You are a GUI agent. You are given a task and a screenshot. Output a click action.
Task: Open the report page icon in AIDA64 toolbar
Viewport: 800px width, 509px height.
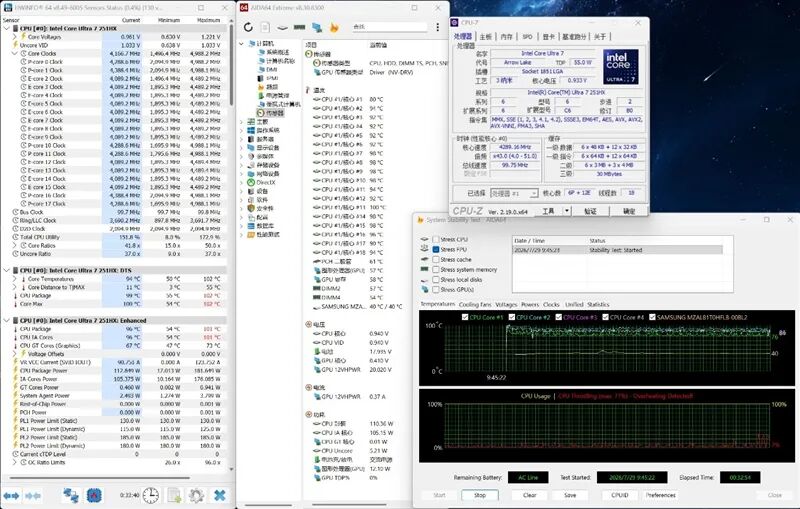point(265,27)
